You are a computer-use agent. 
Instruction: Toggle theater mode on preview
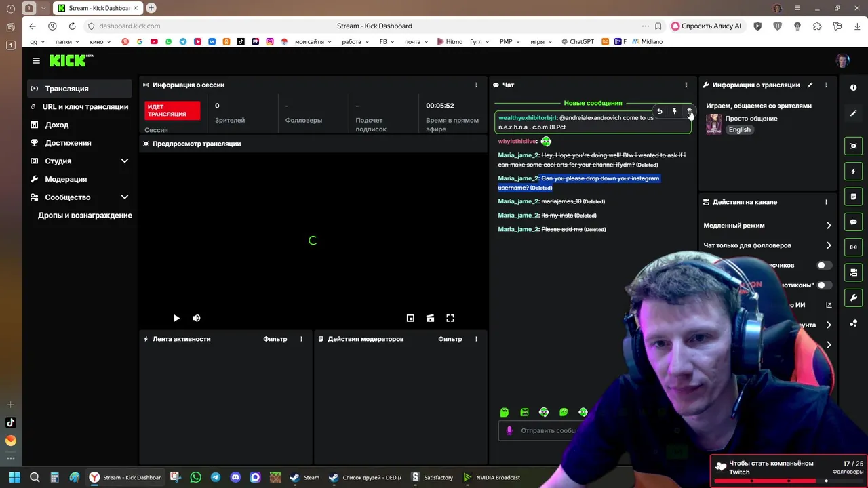tap(430, 318)
